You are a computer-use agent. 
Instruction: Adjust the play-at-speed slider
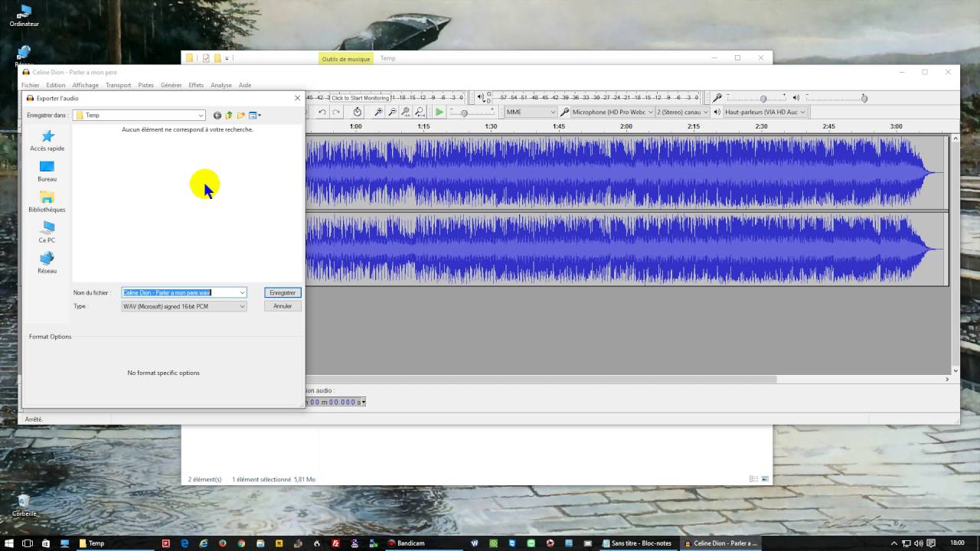(x=473, y=112)
